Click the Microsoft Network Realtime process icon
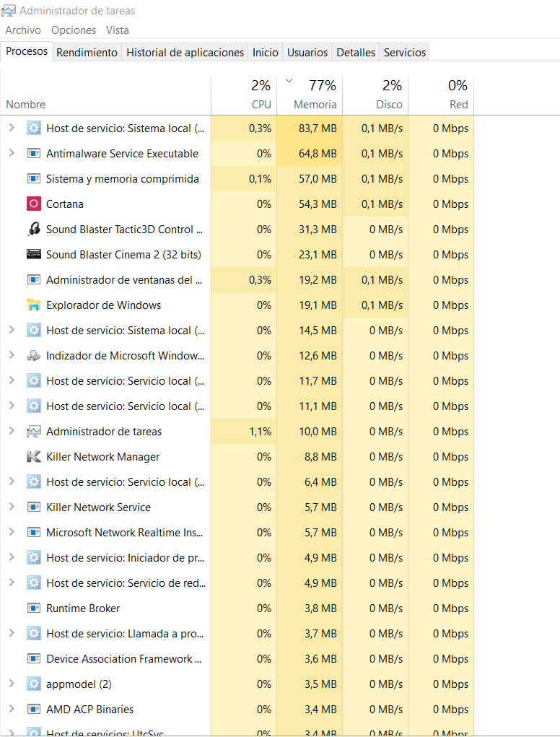This screenshot has width=560, height=737. [x=34, y=533]
